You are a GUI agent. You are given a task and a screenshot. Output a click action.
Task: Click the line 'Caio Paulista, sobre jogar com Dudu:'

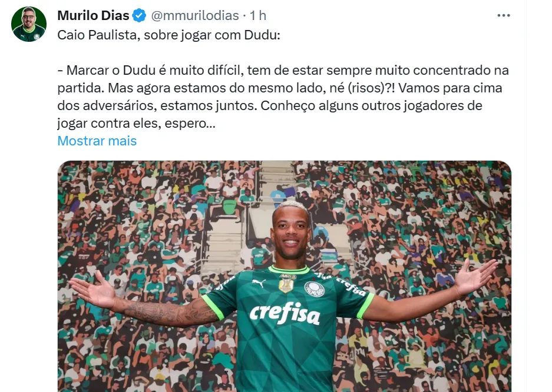coord(168,35)
